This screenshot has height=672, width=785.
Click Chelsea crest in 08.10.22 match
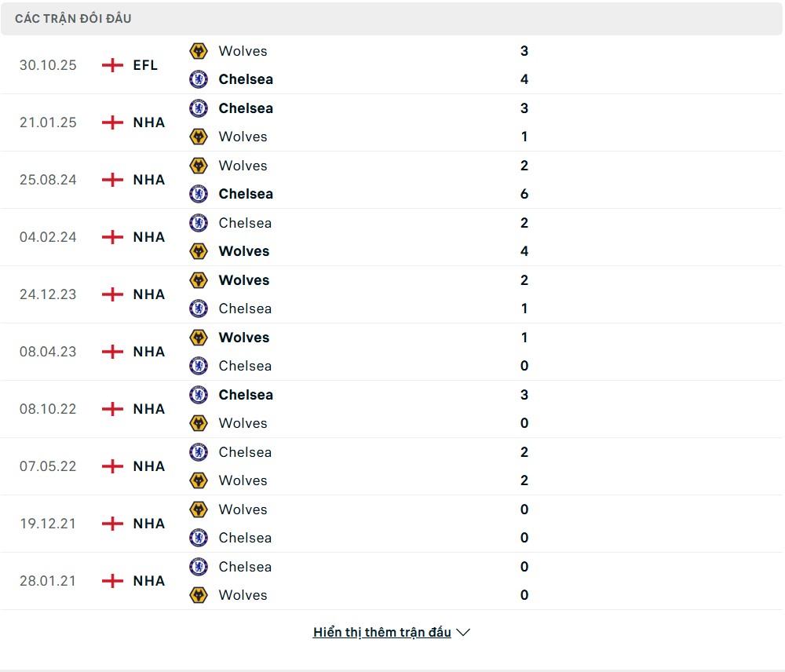pyautogui.click(x=199, y=395)
